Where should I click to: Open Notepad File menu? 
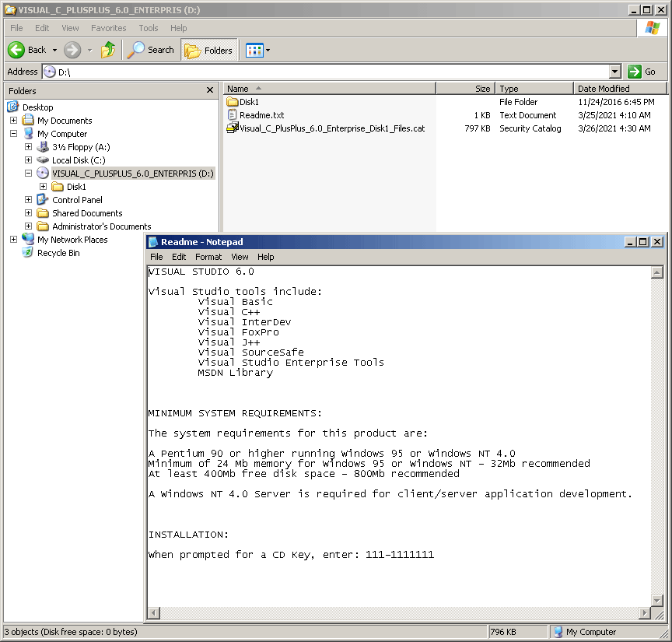pyautogui.click(x=156, y=257)
